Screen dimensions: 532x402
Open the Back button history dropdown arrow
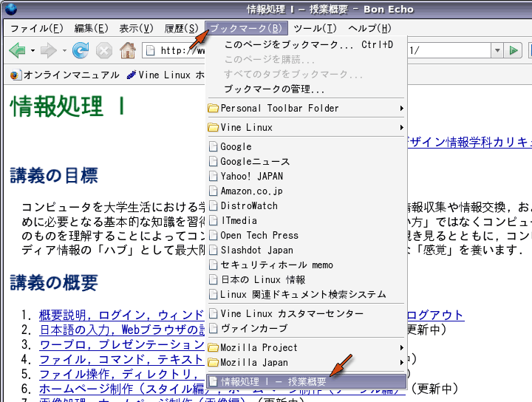coord(33,51)
